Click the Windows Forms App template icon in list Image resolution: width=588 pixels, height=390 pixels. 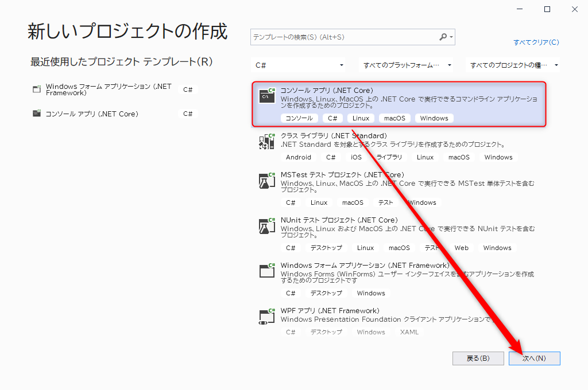click(267, 271)
